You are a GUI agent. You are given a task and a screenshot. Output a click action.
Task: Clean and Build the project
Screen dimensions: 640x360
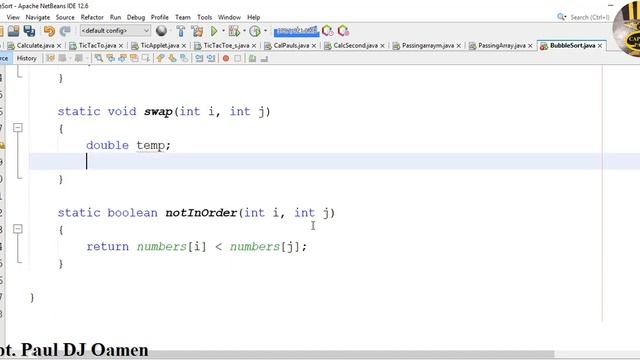point(197,31)
